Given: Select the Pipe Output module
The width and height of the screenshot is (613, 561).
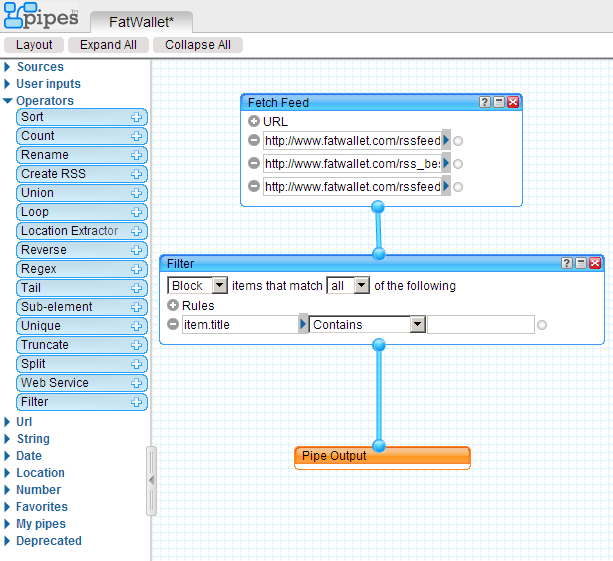Looking at the screenshot, I should tap(382, 457).
